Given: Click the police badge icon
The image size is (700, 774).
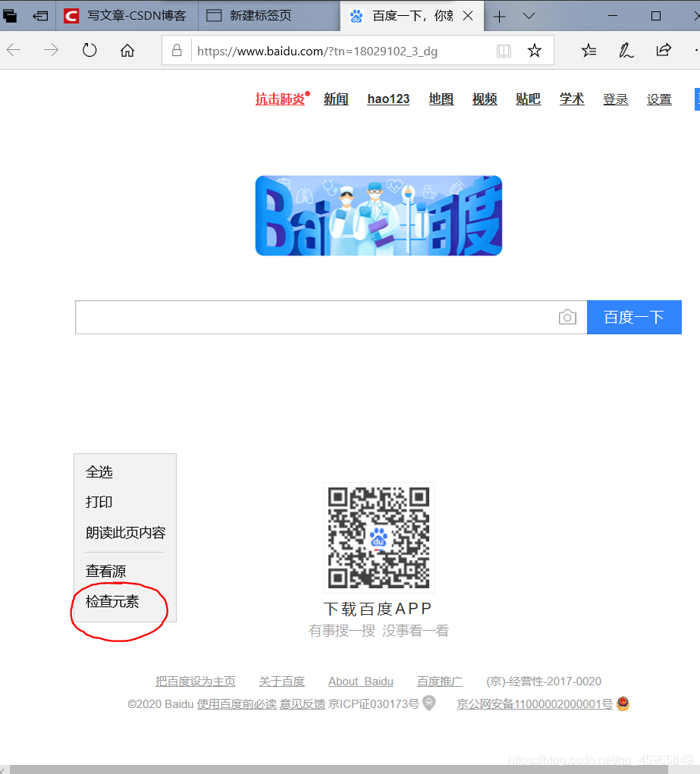Looking at the screenshot, I should pyautogui.click(x=623, y=703).
